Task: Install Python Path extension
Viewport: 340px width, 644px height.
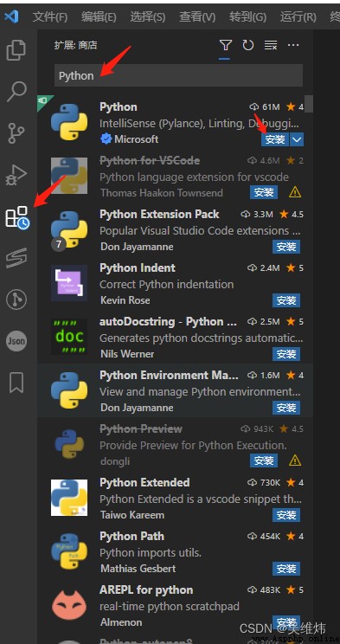Action: pos(286,569)
